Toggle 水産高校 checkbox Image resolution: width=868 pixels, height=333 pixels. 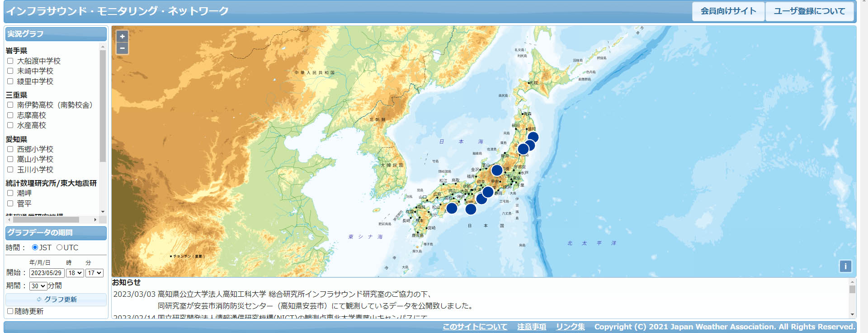tap(10, 125)
